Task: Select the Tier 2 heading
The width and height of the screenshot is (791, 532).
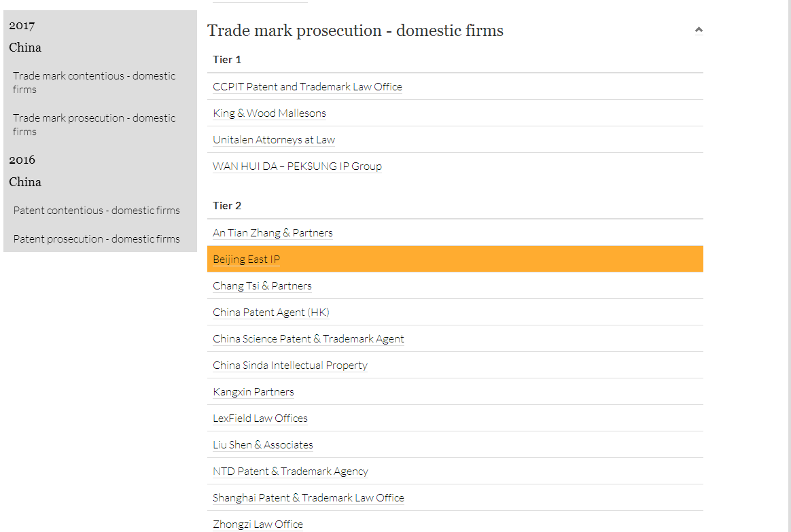Action: coord(227,206)
